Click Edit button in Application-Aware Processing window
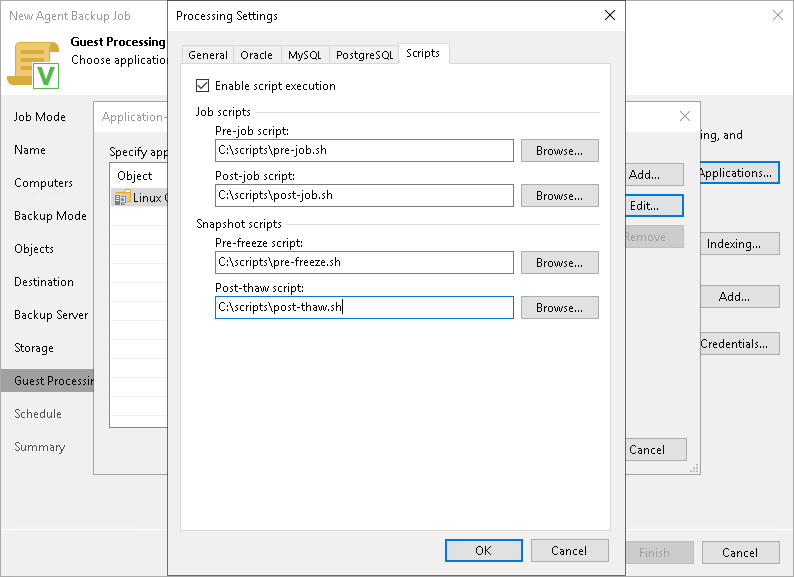 [x=654, y=206]
